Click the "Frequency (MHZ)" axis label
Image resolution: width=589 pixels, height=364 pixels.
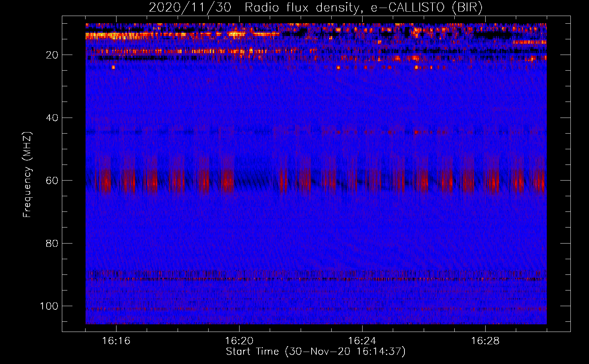[27, 174]
